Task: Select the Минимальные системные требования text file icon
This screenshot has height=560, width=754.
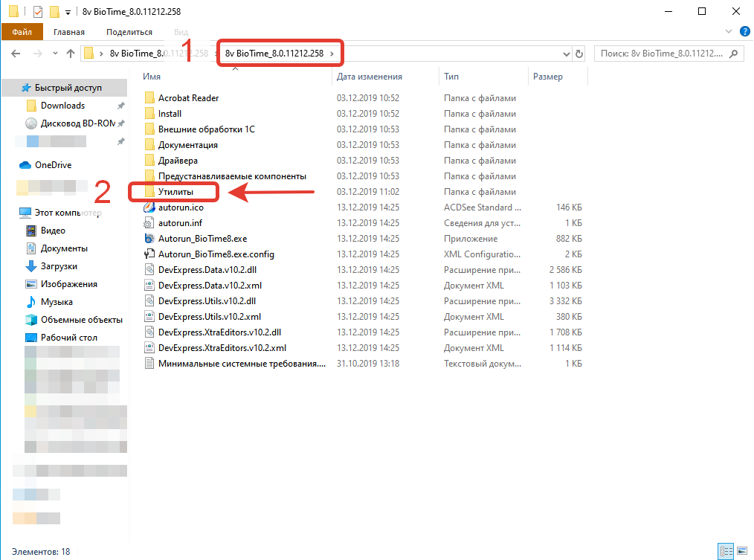Action: 149,364
